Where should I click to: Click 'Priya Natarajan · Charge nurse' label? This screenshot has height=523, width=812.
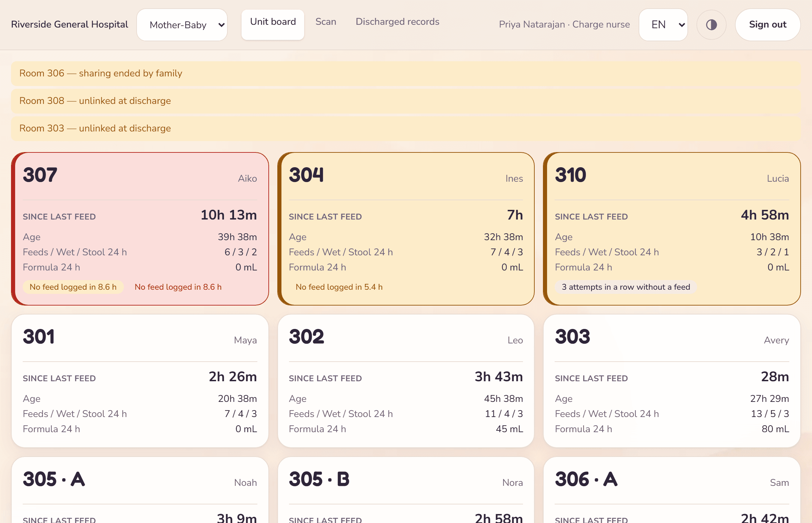tap(564, 24)
